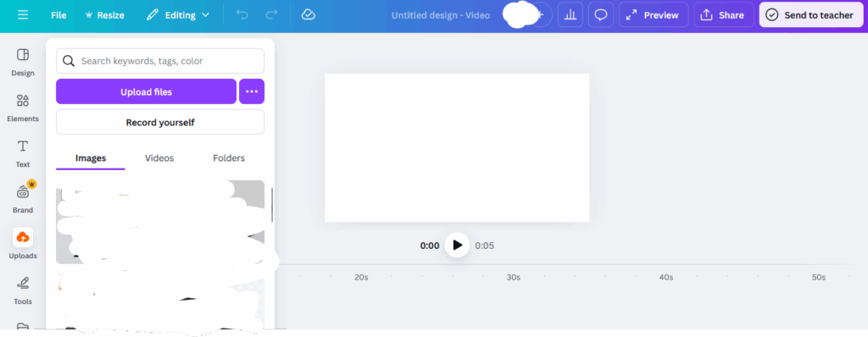
Task: Open the insights bar chart icon
Action: tap(570, 15)
